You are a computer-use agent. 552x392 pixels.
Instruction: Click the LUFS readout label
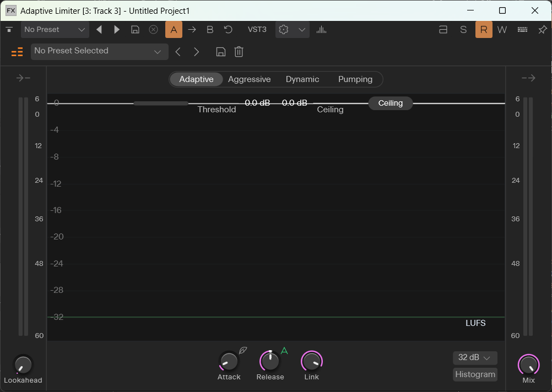coord(475,323)
